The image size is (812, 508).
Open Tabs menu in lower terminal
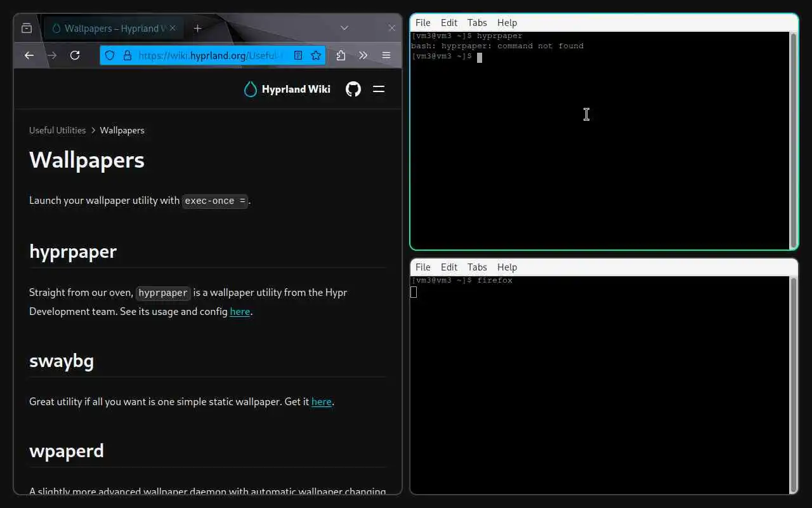click(x=477, y=267)
